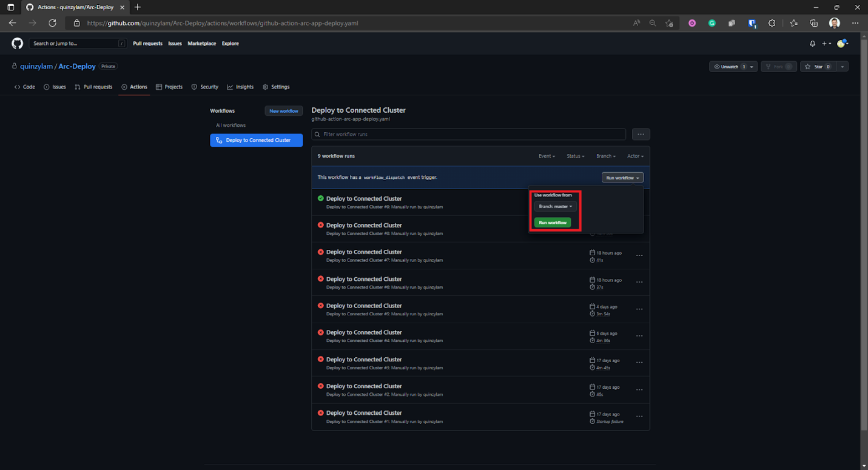
Task: Open the Security tab
Action: [205, 87]
